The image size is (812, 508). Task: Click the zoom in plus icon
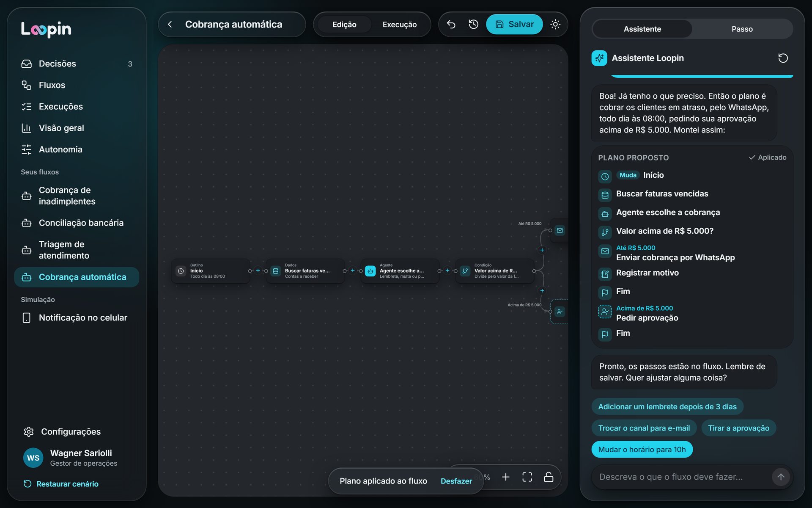pyautogui.click(x=506, y=477)
